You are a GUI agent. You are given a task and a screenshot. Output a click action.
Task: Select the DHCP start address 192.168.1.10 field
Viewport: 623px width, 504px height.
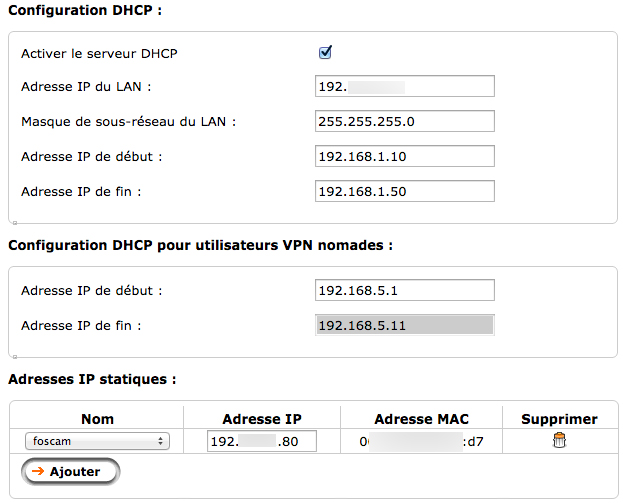pos(404,157)
